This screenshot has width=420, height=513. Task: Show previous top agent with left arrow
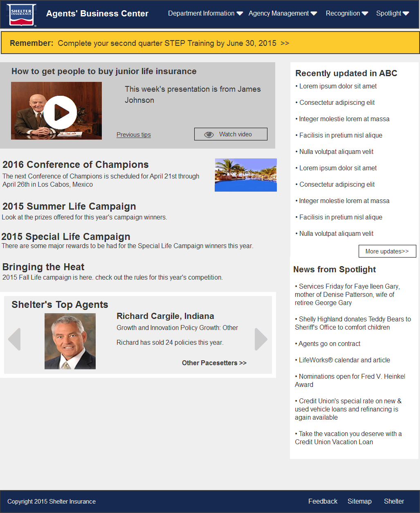14,339
